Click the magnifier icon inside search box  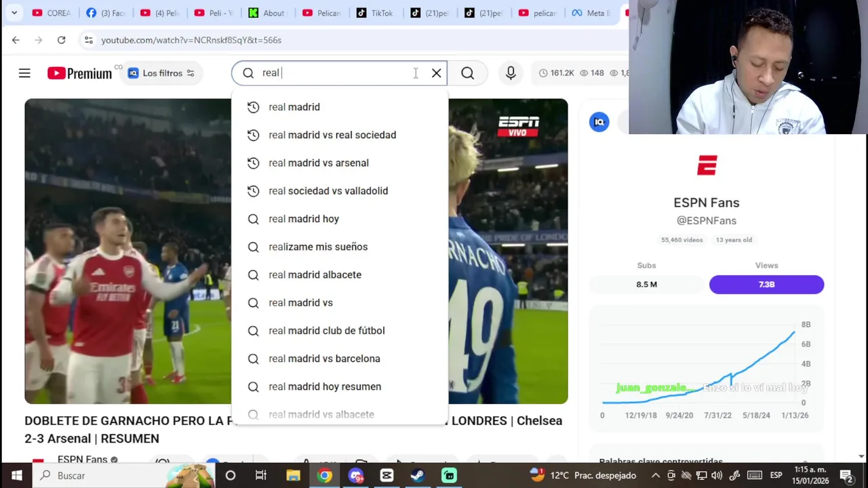pos(248,73)
